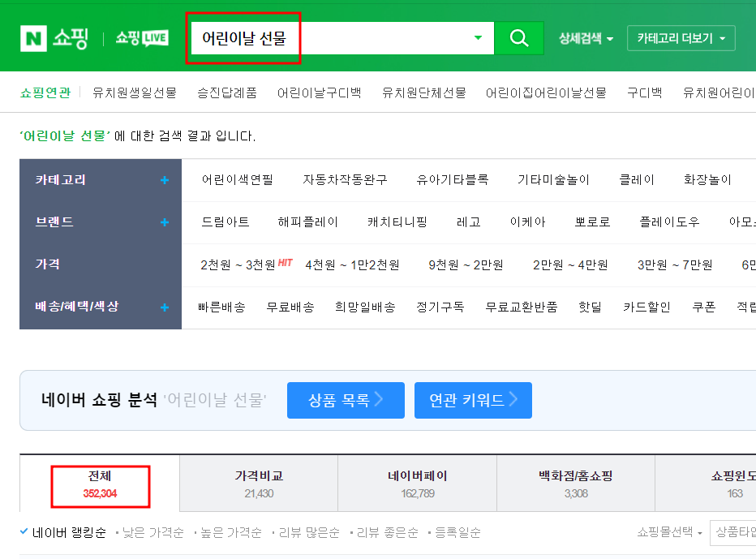Sort by 높은 가격순
756x559 pixels.
[x=230, y=532]
